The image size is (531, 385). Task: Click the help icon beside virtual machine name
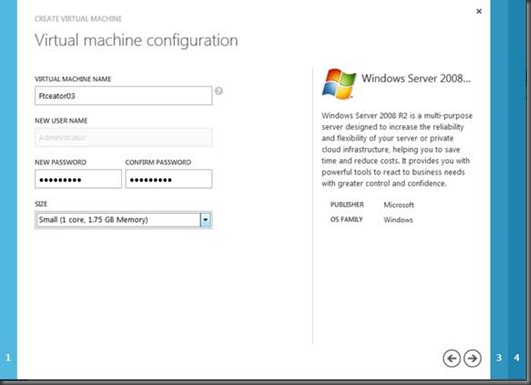pyautogui.click(x=219, y=91)
